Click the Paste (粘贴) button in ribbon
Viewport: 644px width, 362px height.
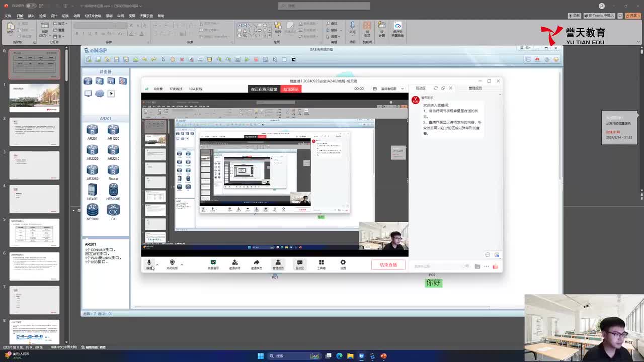tap(10, 29)
